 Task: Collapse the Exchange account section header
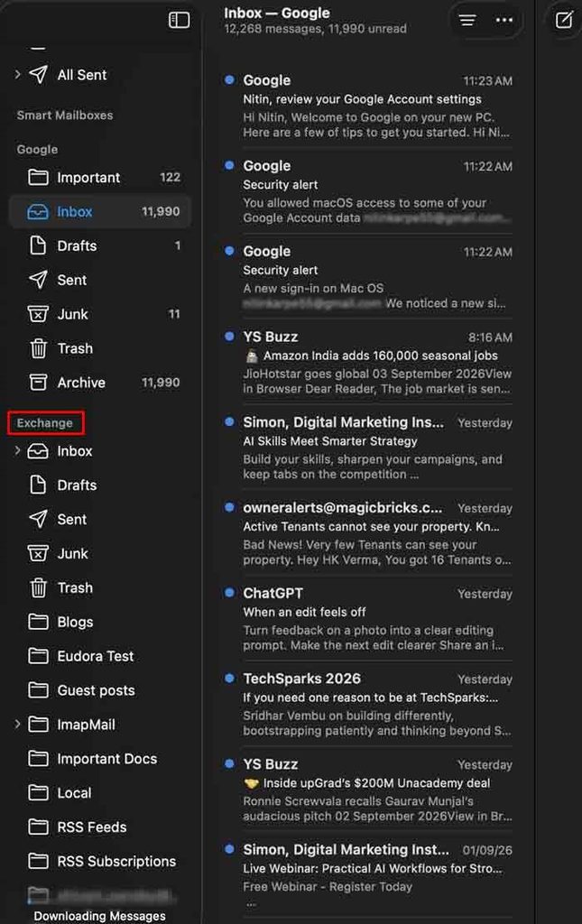pyautogui.click(x=45, y=423)
